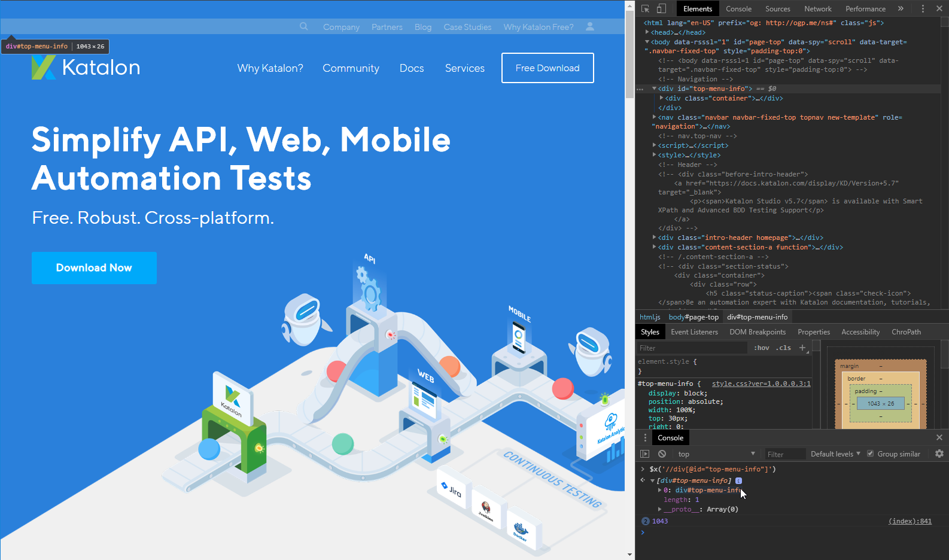Image resolution: width=949 pixels, height=560 pixels.
Task: Click the Partners link
Action: point(387,27)
